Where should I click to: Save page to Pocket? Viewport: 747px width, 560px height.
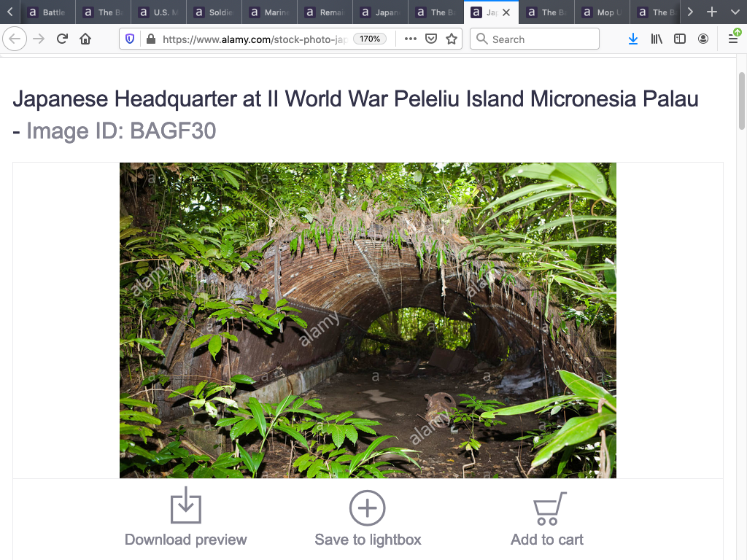pyautogui.click(x=431, y=39)
